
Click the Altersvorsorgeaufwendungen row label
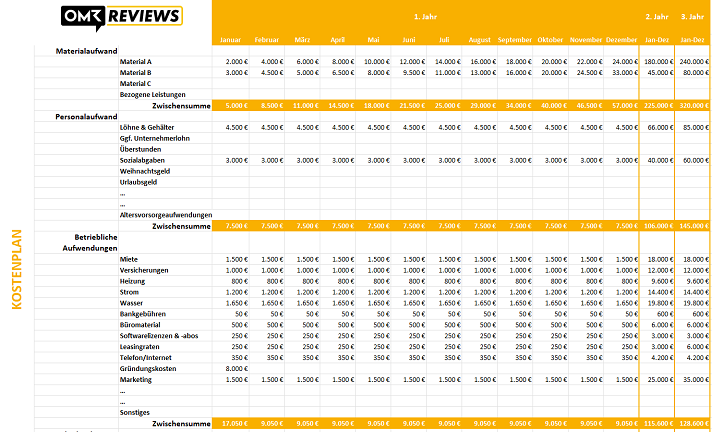pos(165,215)
